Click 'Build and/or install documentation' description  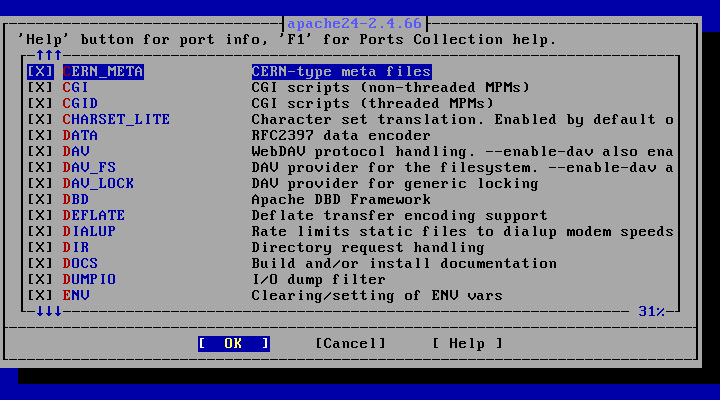(x=405, y=264)
